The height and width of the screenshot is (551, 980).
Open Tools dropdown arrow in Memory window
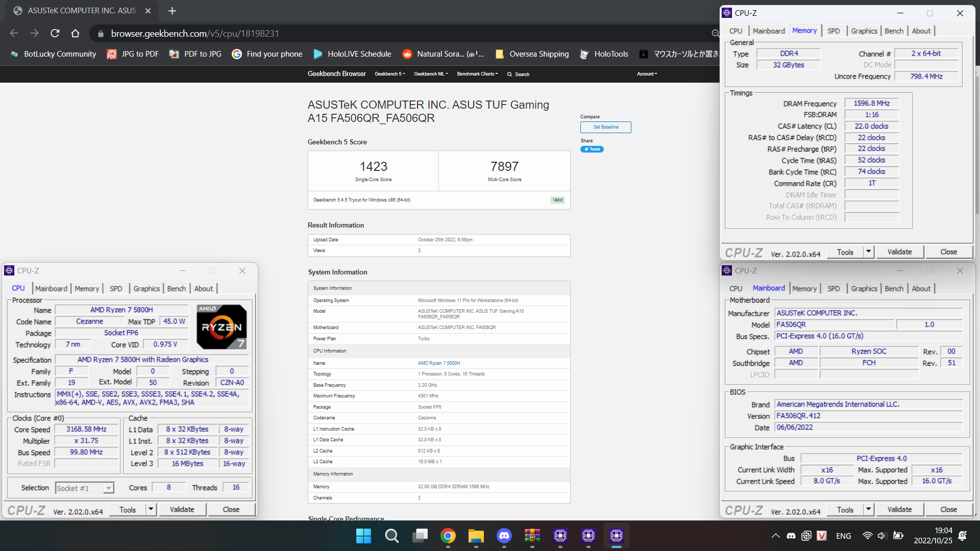pos(868,252)
